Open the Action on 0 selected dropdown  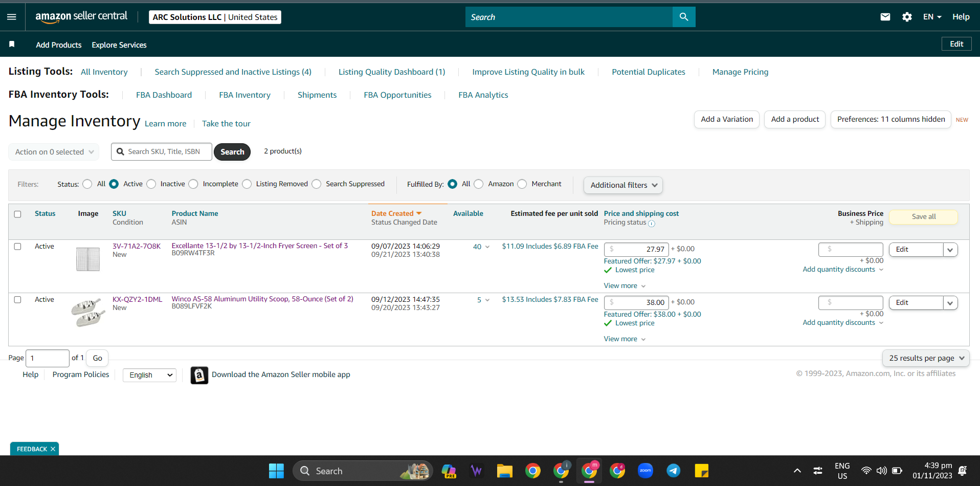tap(54, 152)
